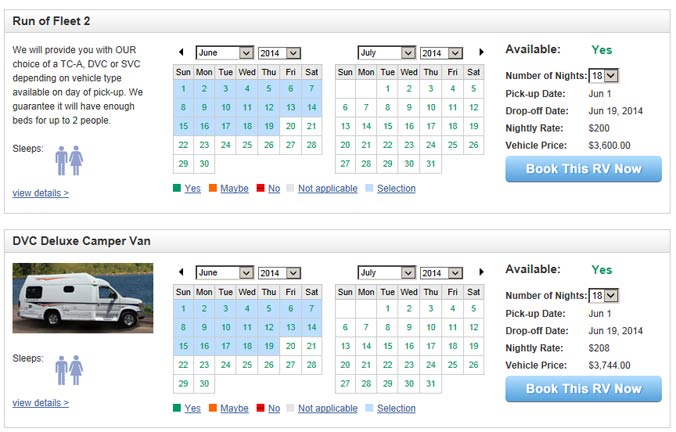Click the $3,600.00 vehicle price

pyautogui.click(x=609, y=145)
